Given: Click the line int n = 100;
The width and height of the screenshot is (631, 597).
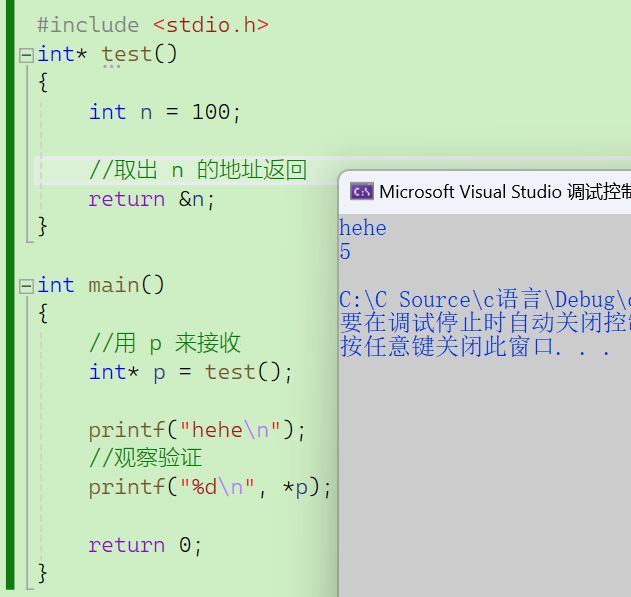Looking at the screenshot, I should (x=165, y=112).
